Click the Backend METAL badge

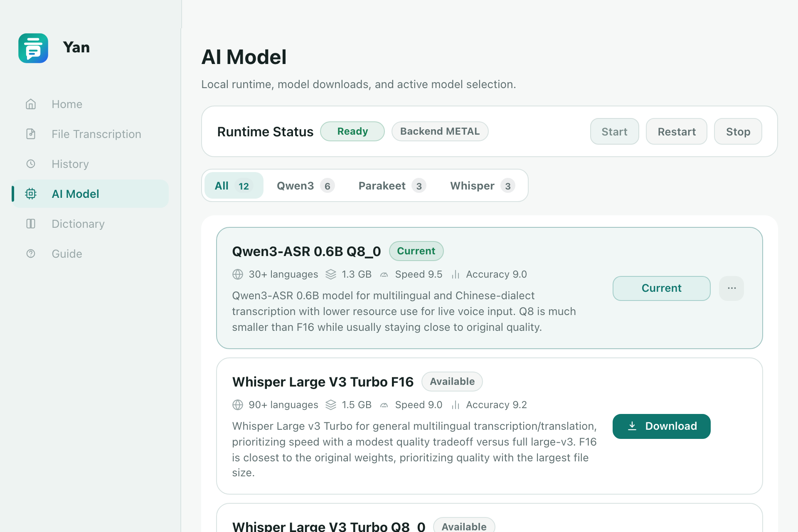point(440,131)
